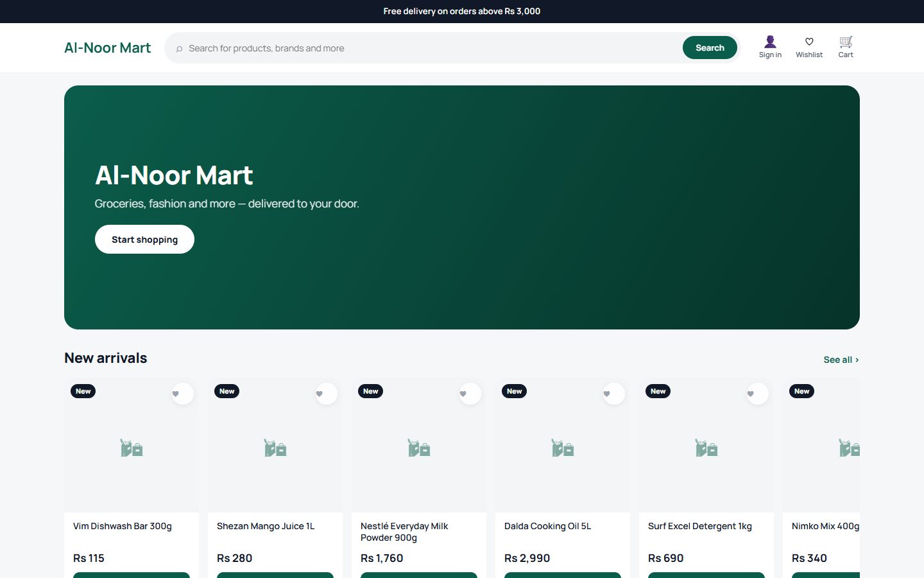Click the Nimko Mix 400g title
The image size is (924, 578).
[x=826, y=526]
